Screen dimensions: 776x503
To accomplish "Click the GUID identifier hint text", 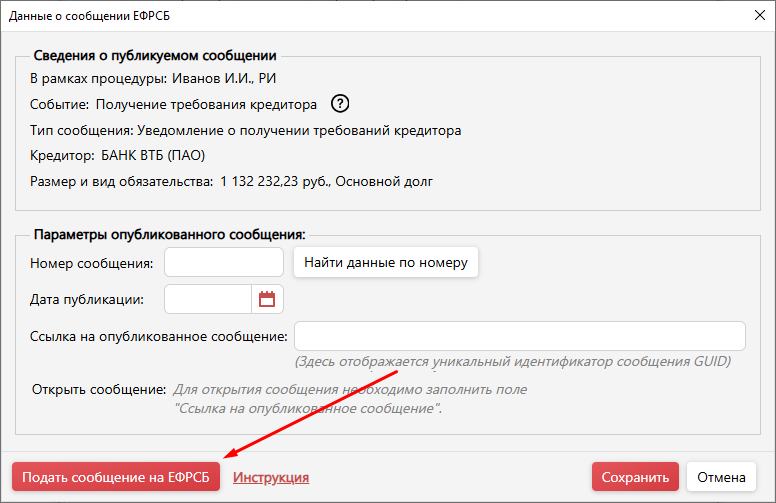I will (512, 361).
